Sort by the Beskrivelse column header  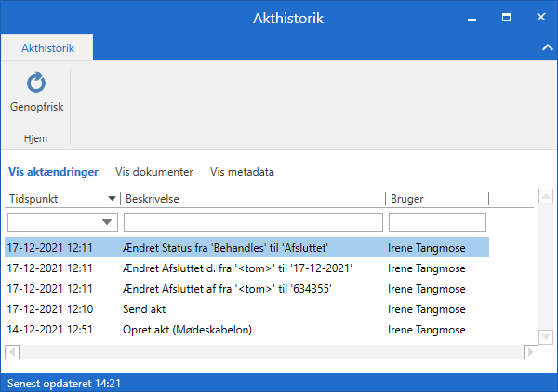pos(251,199)
